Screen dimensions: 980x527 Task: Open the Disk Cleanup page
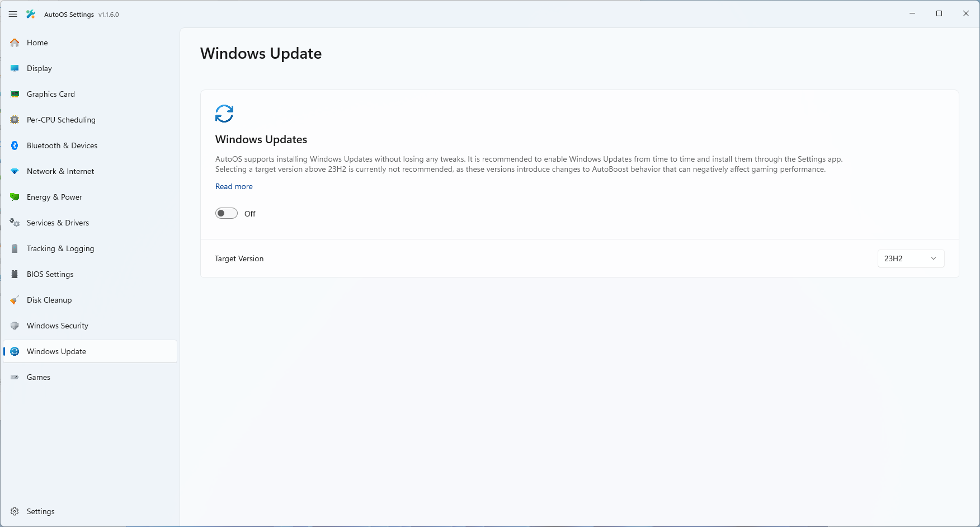click(x=90, y=300)
